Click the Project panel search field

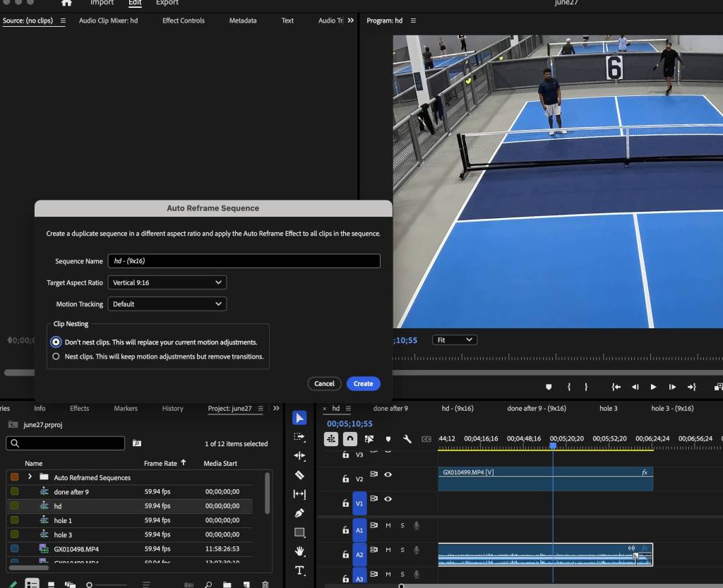(66, 443)
